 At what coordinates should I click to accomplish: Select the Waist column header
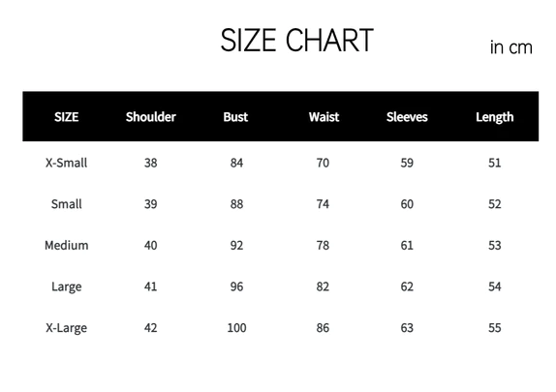(324, 117)
